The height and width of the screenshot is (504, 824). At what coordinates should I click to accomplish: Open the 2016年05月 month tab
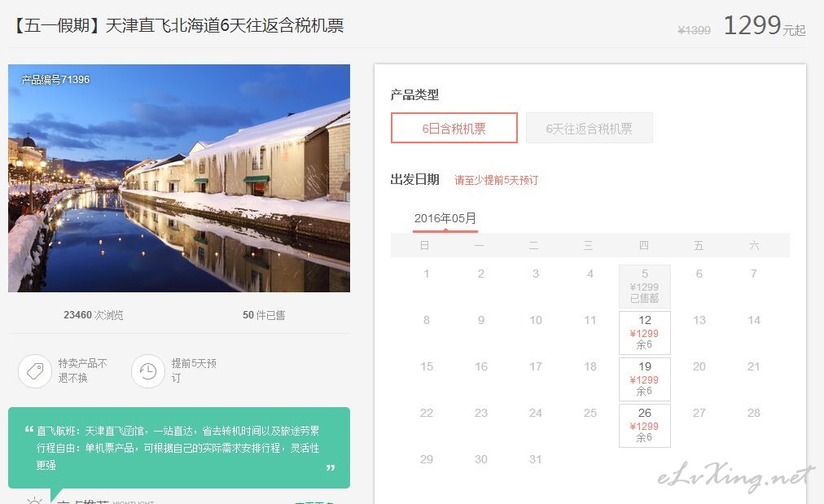445,218
